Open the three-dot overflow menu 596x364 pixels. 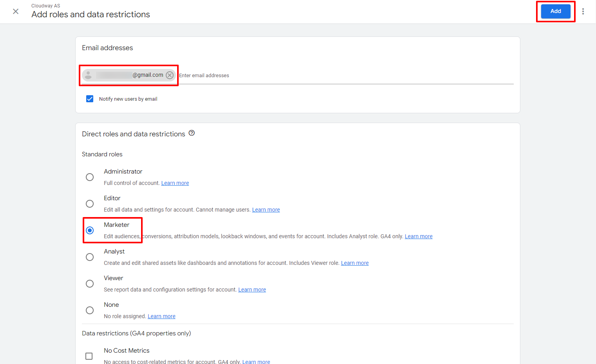pos(583,11)
